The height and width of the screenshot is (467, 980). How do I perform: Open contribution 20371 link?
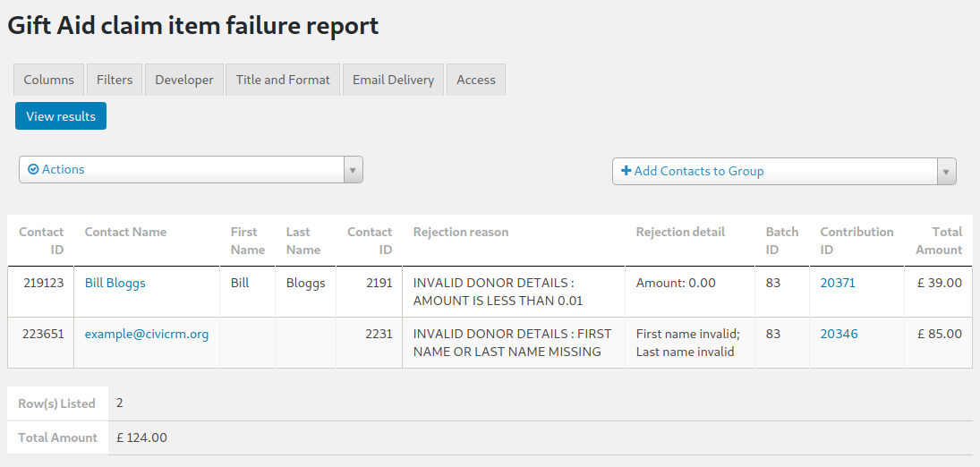click(x=838, y=283)
